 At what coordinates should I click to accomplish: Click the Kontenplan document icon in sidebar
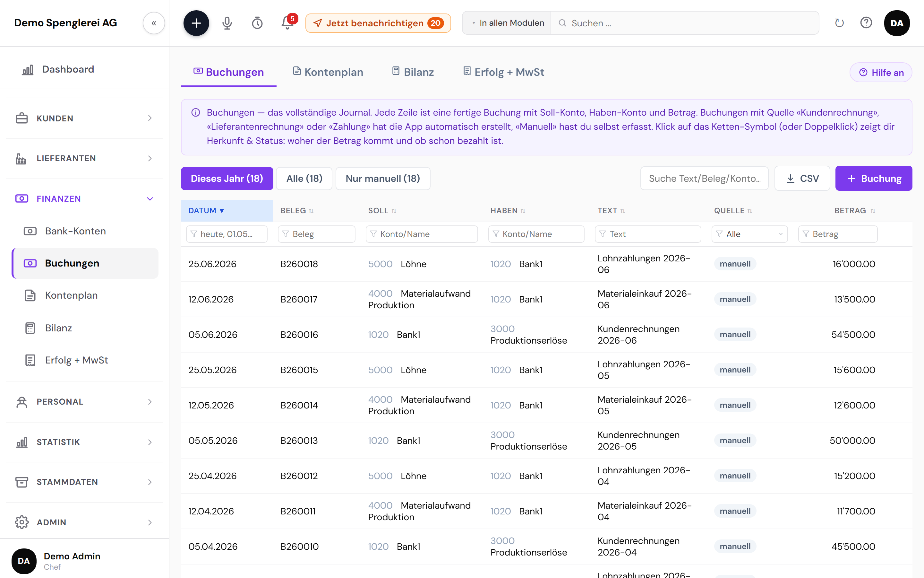click(x=30, y=295)
